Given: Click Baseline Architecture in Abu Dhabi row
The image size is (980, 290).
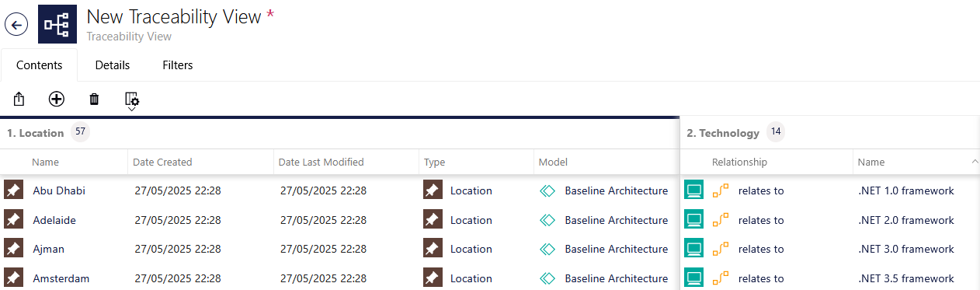Looking at the screenshot, I should [x=616, y=190].
